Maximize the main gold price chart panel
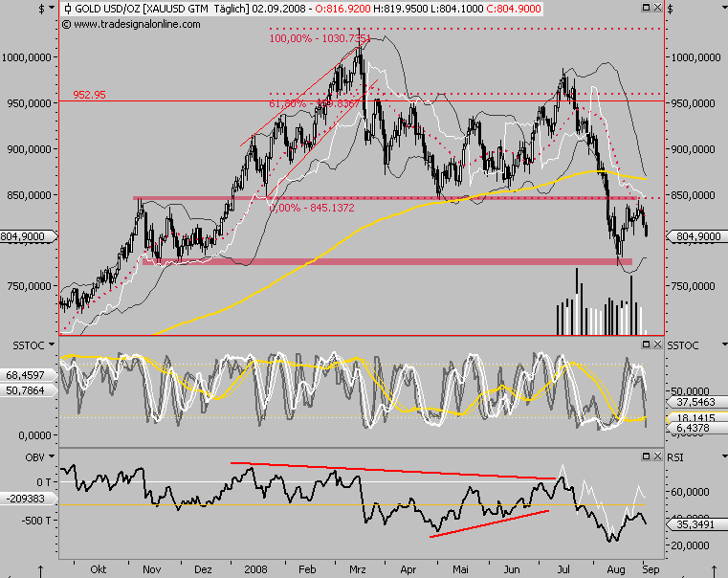 coord(646,7)
